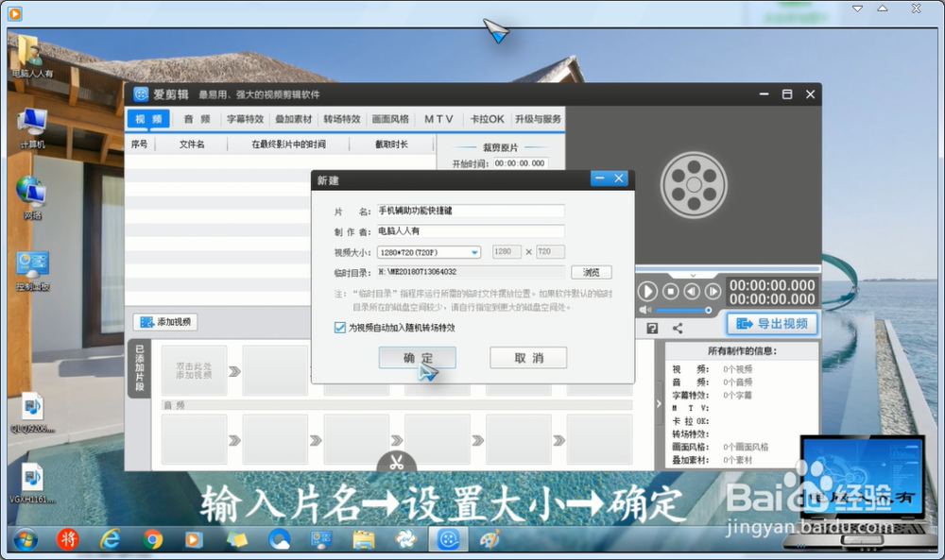Click the share icon beside help
The image size is (945, 560).
pyautogui.click(x=678, y=328)
